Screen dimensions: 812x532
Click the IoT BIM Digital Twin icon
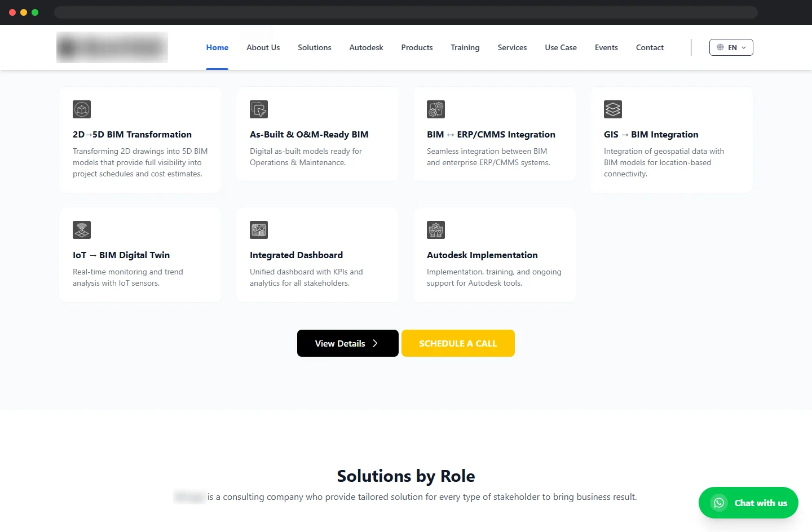tap(82, 230)
